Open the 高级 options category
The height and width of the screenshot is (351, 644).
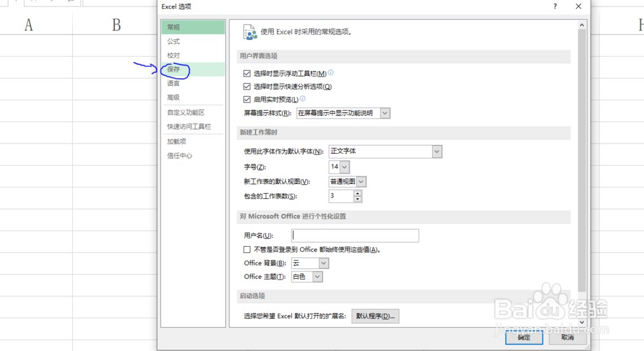pyautogui.click(x=193, y=97)
